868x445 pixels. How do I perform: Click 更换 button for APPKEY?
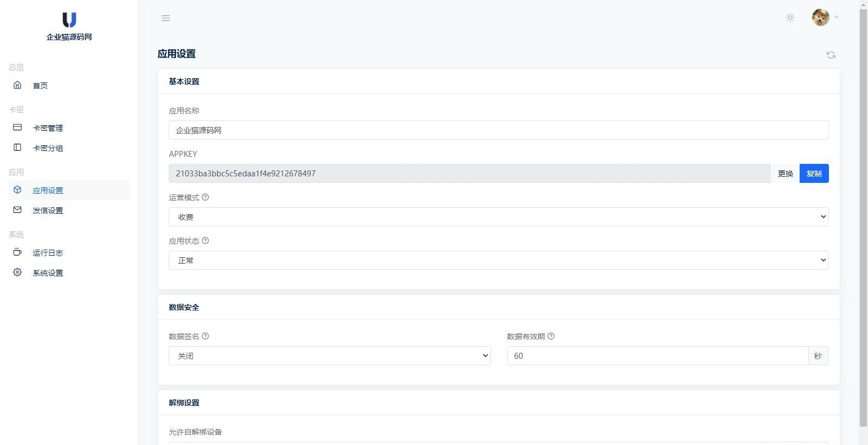point(785,174)
